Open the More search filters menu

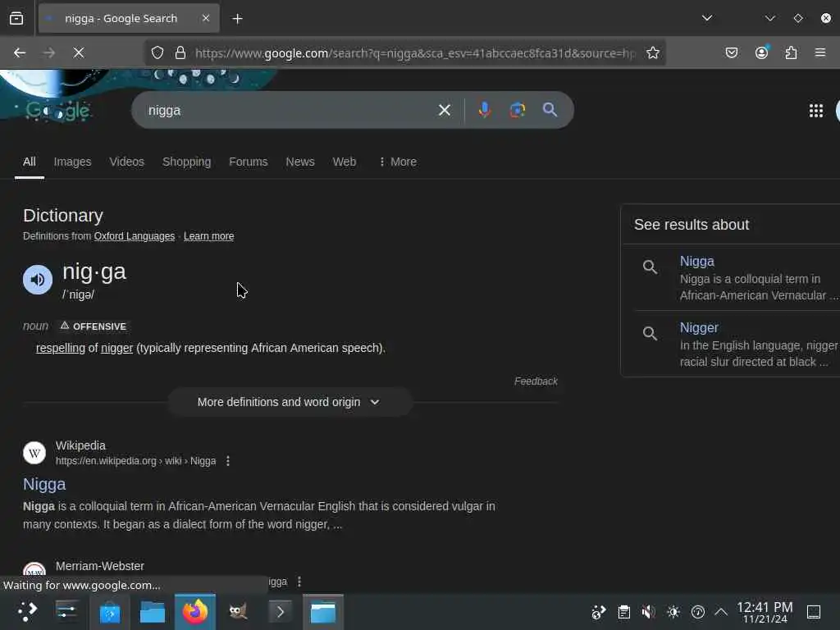[x=398, y=162]
